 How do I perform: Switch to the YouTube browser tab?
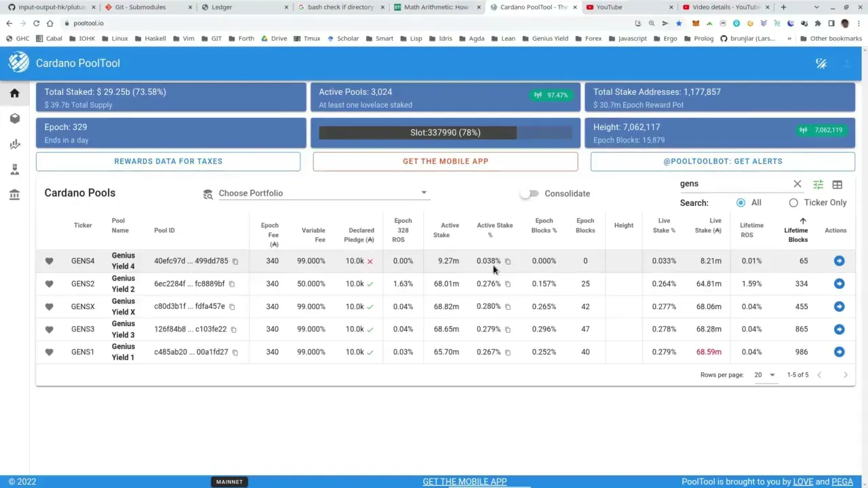[626, 7]
